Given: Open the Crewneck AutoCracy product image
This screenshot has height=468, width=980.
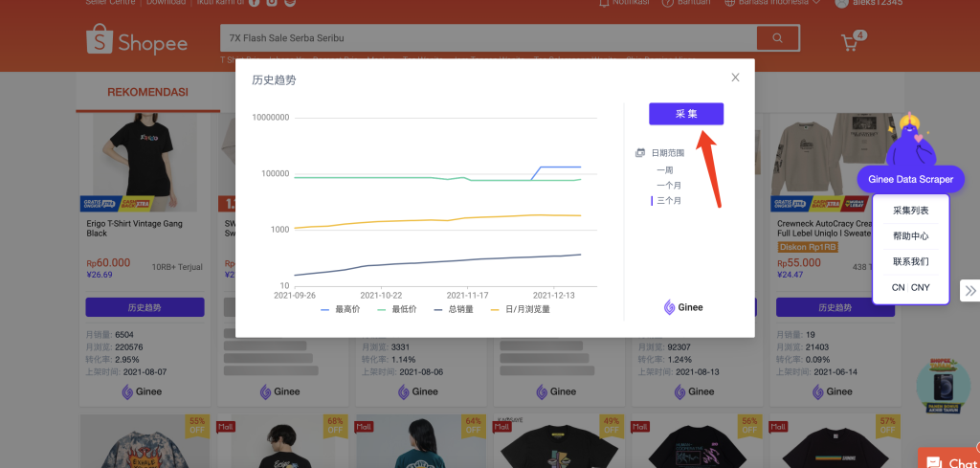Looking at the screenshot, I should pos(832,163).
